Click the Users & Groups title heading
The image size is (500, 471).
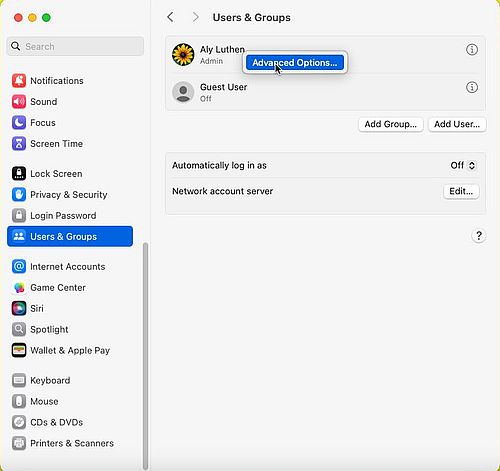[252, 17]
